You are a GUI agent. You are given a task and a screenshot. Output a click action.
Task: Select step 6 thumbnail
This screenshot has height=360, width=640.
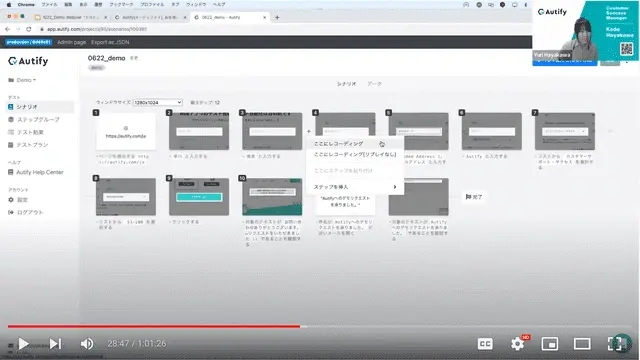(491, 131)
